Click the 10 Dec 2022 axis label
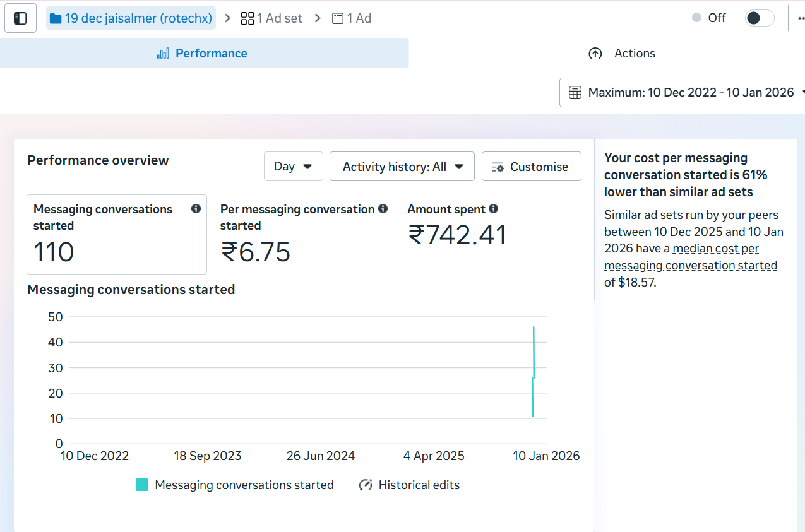Viewport: 805px width, 532px height. click(95, 456)
